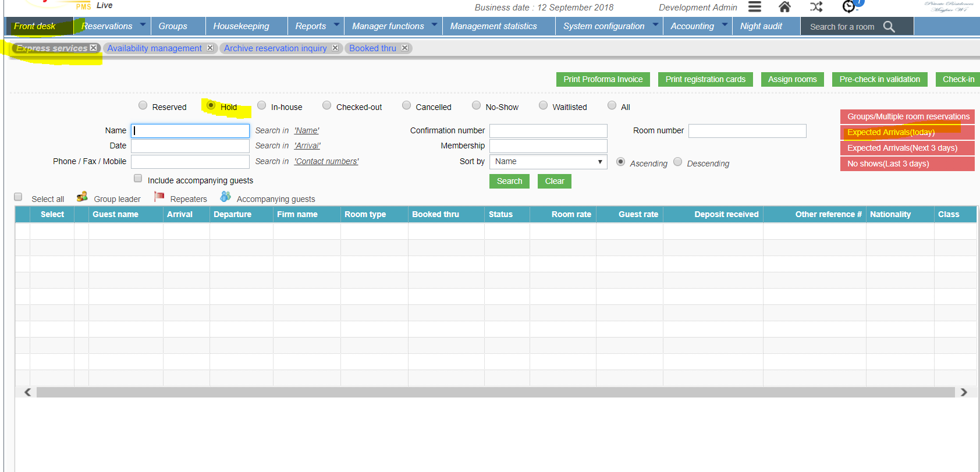Select the Cancelled status option
980x472 pixels.
[407, 105]
